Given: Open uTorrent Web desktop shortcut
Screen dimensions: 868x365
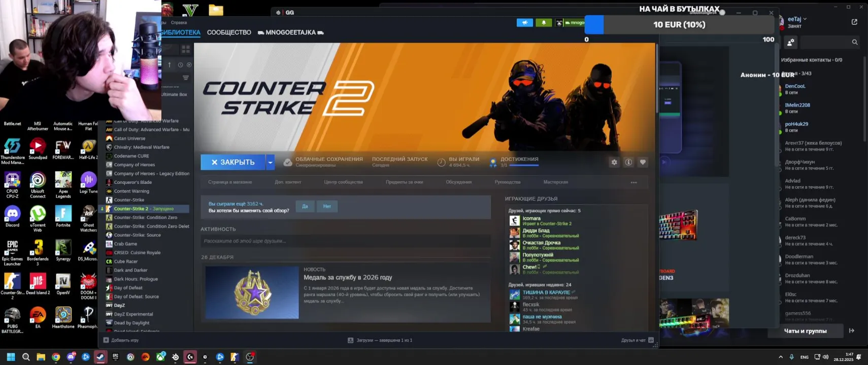Looking at the screenshot, I should click(x=38, y=219).
